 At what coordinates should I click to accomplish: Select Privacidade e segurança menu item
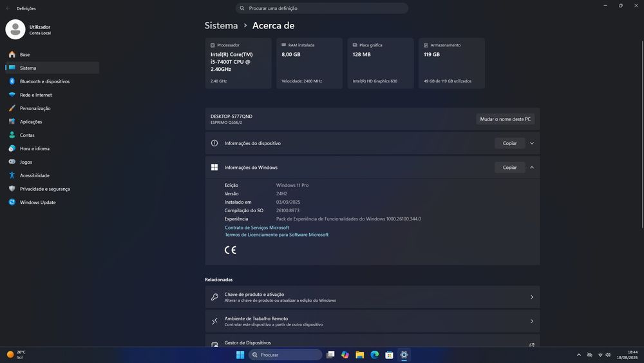[x=53, y=189]
